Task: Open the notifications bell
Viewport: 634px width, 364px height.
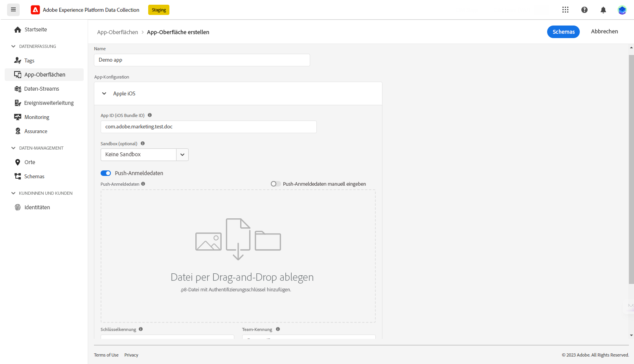Action: tap(603, 10)
